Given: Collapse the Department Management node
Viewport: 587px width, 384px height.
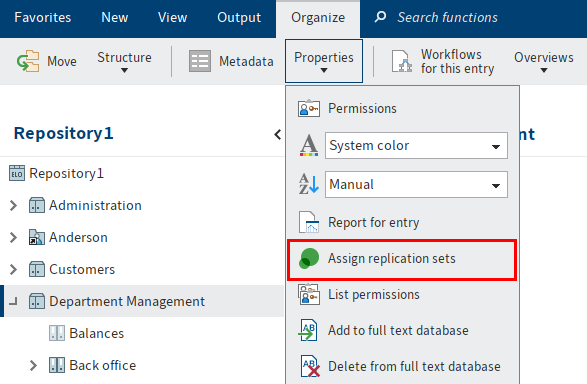Looking at the screenshot, I should pyautogui.click(x=13, y=301).
